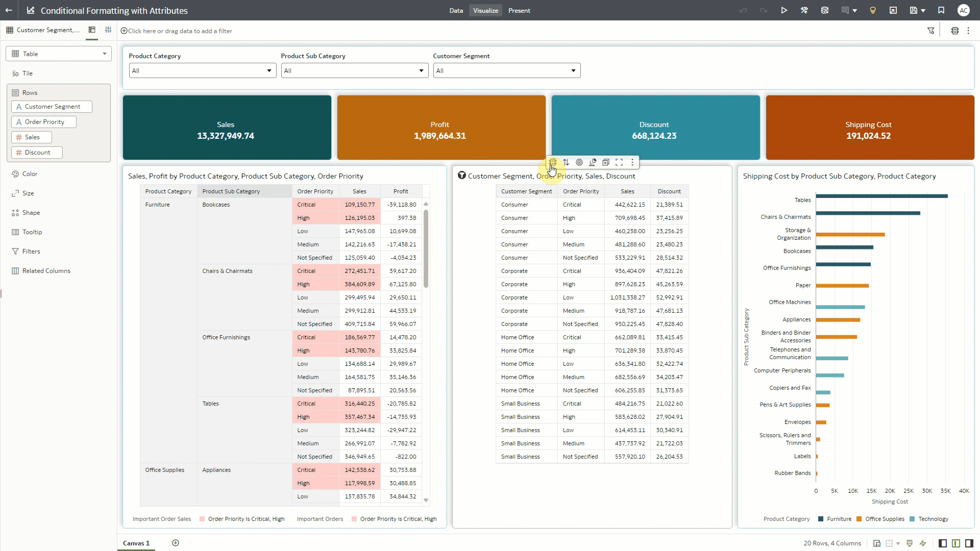Expand the save options dropdown arrow
This screenshot has width=980, height=551.
click(x=924, y=10)
